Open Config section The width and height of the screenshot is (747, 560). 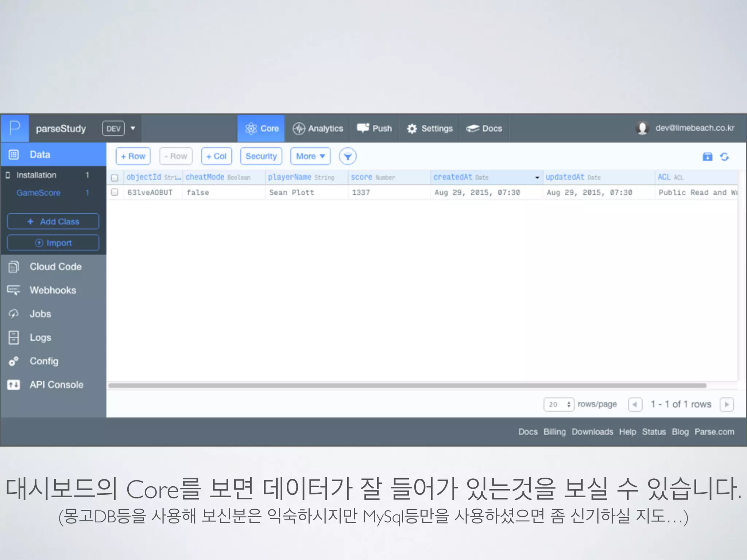click(x=53, y=361)
